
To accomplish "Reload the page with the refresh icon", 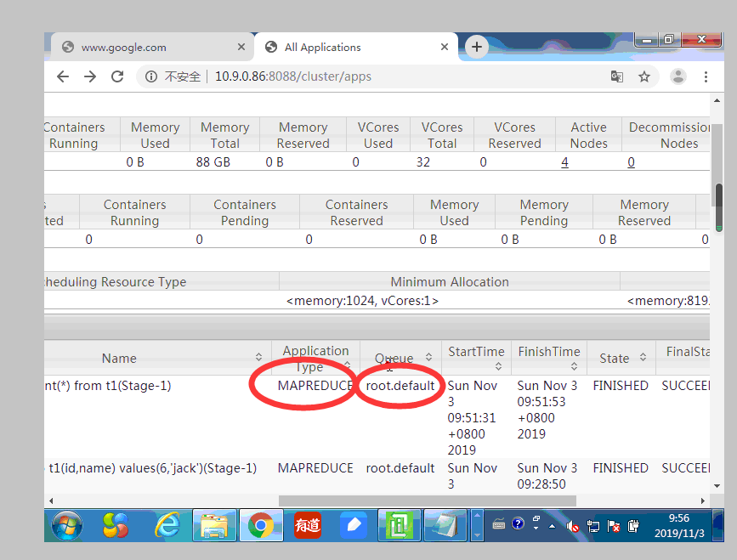I will [117, 76].
